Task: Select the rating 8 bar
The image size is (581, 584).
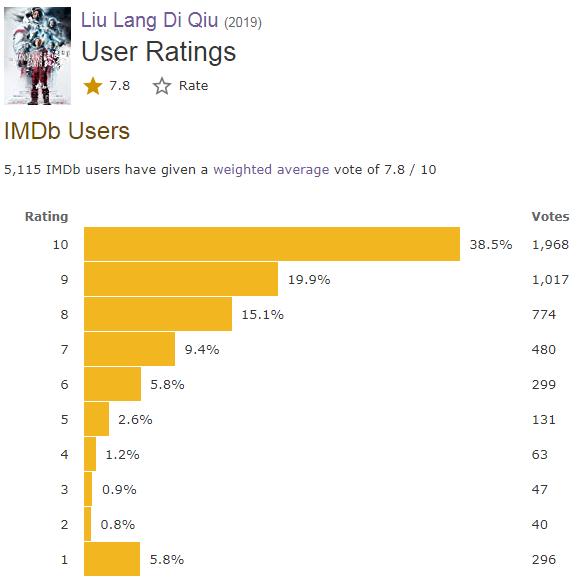Action: coord(158,314)
